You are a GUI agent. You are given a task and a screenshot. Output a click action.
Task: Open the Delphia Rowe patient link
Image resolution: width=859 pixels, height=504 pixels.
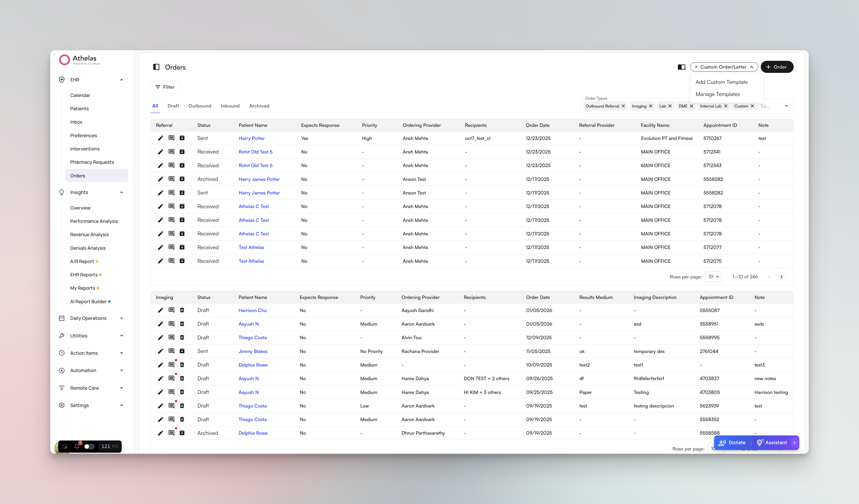(x=253, y=365)
